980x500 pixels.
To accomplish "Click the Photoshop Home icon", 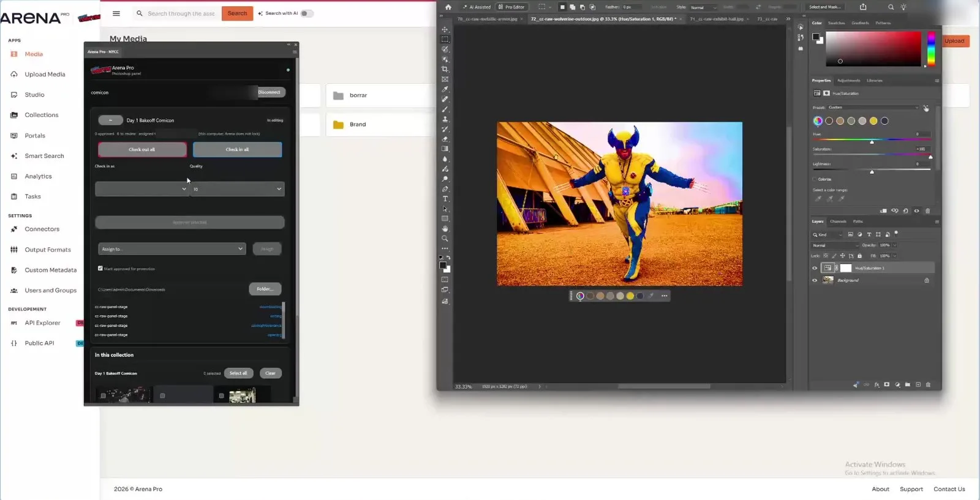I will [448, 7].
